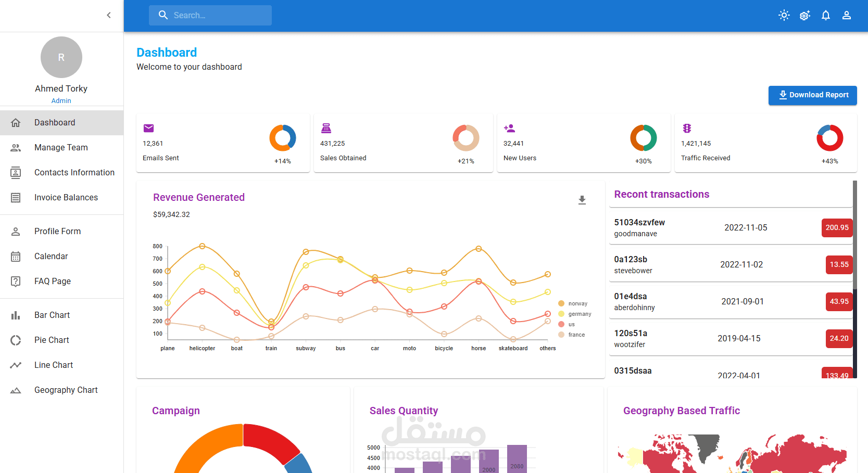This screenshot has height=473, width=868.
Task: Click the Traffic Received traffic icon
Action: tap(687, 128)
